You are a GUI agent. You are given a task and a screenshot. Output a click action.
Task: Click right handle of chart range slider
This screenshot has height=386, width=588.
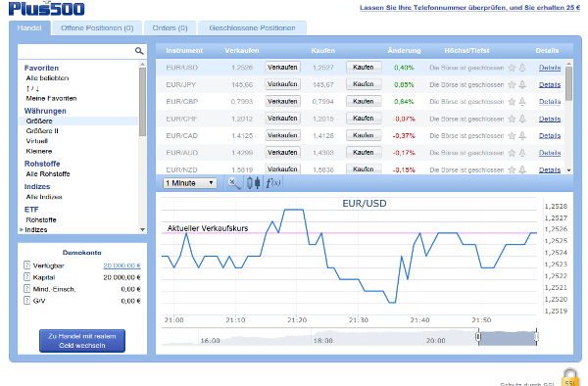(x=537, y=337)
